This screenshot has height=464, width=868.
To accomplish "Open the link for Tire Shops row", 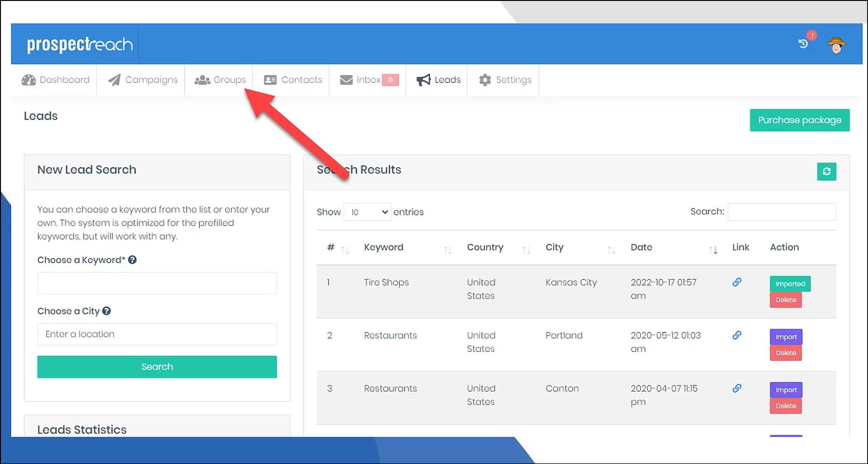I will (x=737, y=282).
